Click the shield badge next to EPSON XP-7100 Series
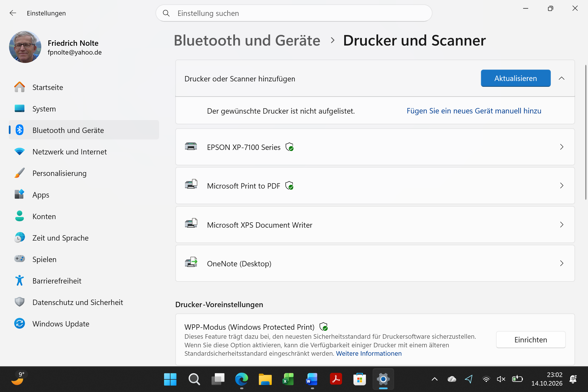This screenshot has height=392, width=588. [x=290, y=147]
